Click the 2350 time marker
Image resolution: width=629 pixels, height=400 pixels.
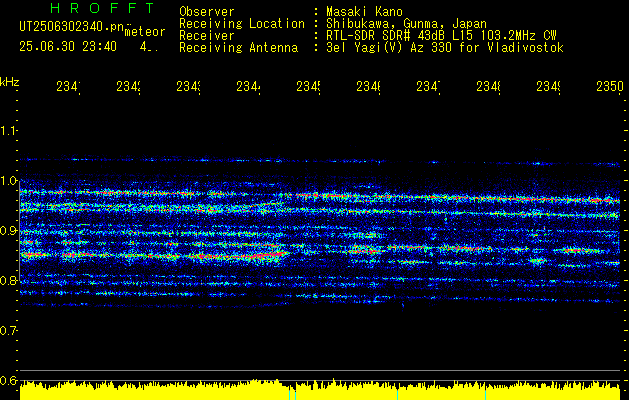pyautogui.click(x=610, y=87)
